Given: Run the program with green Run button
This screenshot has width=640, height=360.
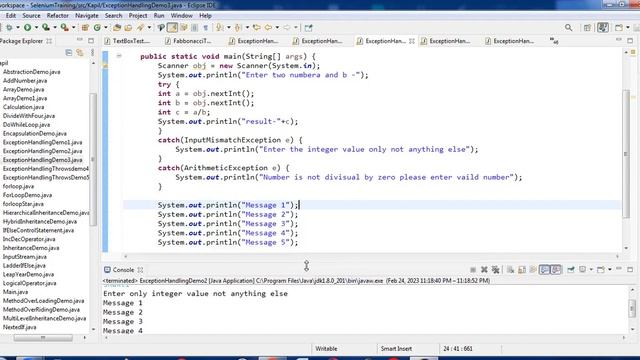Looking at the screenshot, I should [x=27, y=28].
